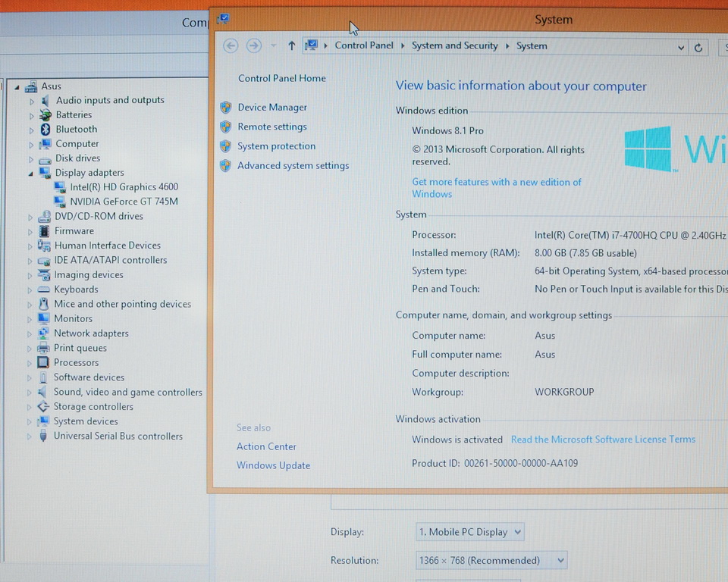Open the Resolution dropdown showing 1366 × 768
Image resolution: width=728 pixels, height=582 pixels.
(x=491, y=560)
